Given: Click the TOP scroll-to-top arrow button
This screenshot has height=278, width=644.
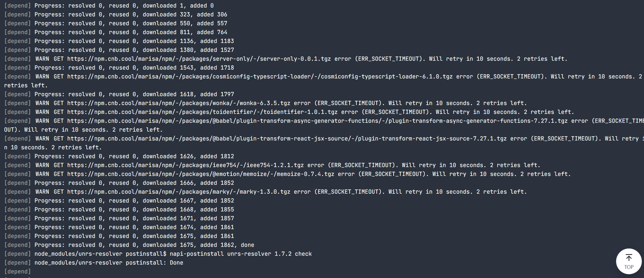Looking at the screenshot, I should click(x=628, y=261).
